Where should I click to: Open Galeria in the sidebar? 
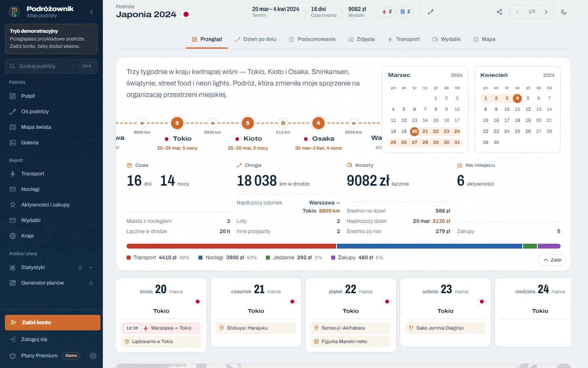[51, 143]
